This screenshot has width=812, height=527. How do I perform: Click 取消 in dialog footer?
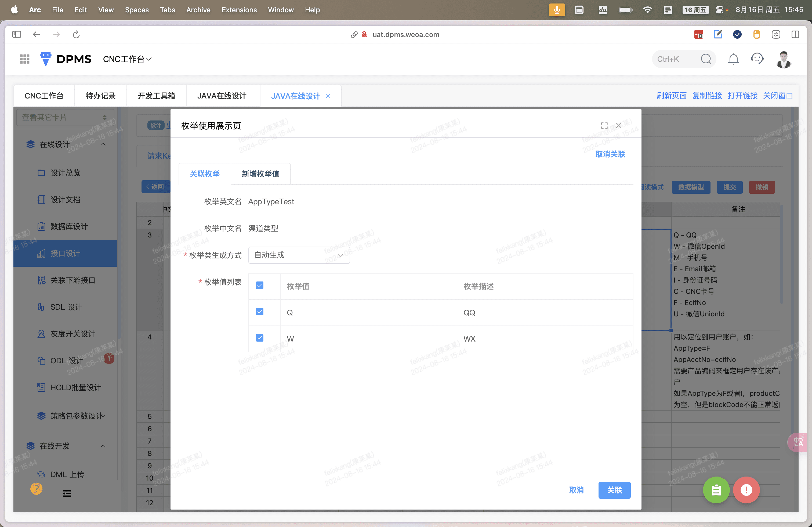click(x=576, y=490)
